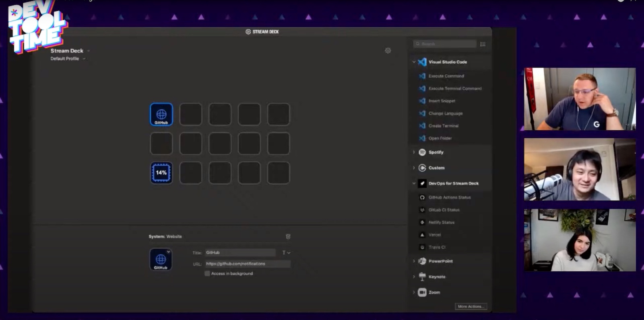Viewport: 644px width, 320px height.
Task: Click the top webcam feed of man with glasses
Action: 580,99
